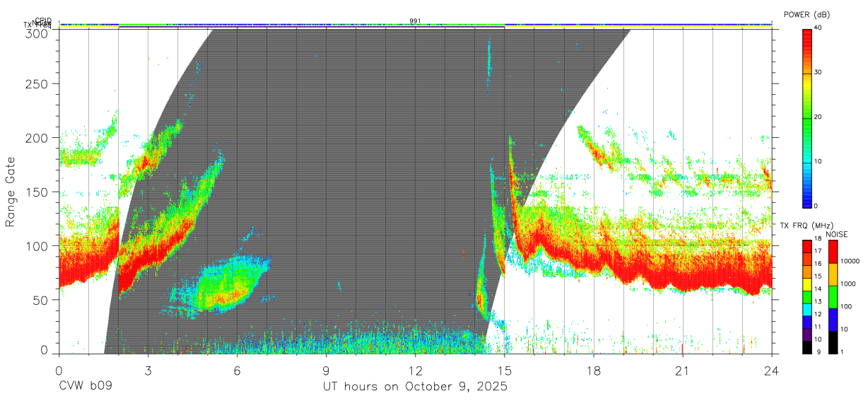Click the 12 hour tick on time axis
868x401 pixels.
click(x=416, y=371)
